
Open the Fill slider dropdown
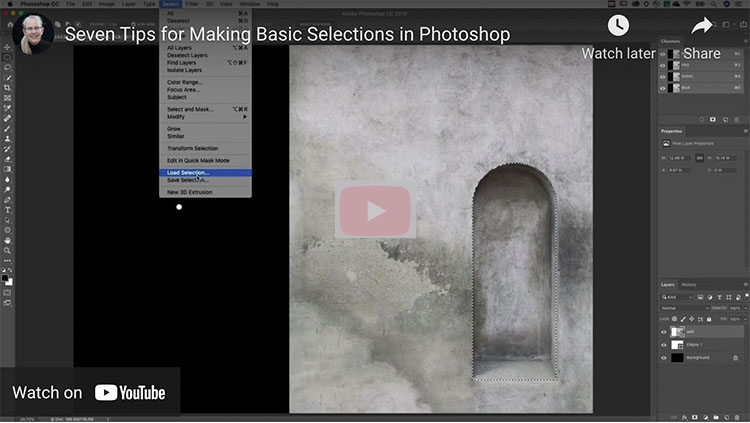point(745,319)
